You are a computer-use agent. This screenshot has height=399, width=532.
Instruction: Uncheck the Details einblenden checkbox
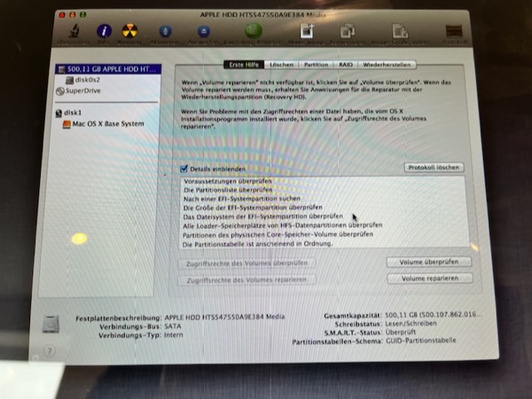click(184, 168)
